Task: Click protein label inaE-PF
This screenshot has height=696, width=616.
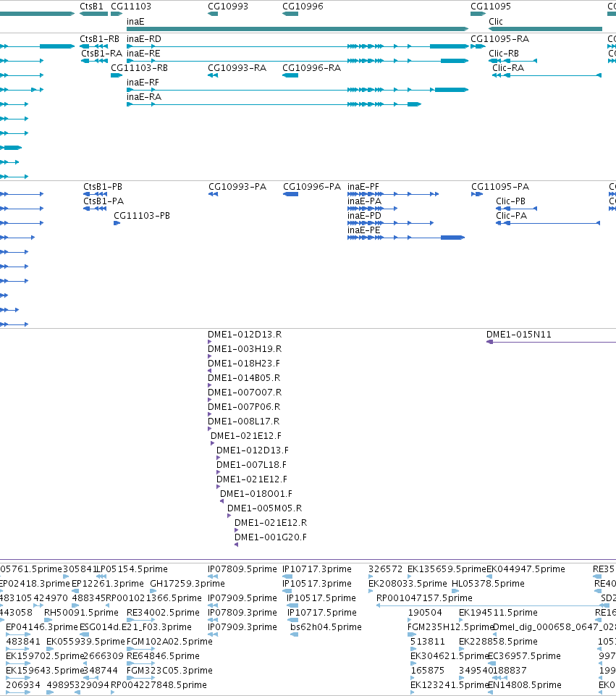Action: (363, 187)
